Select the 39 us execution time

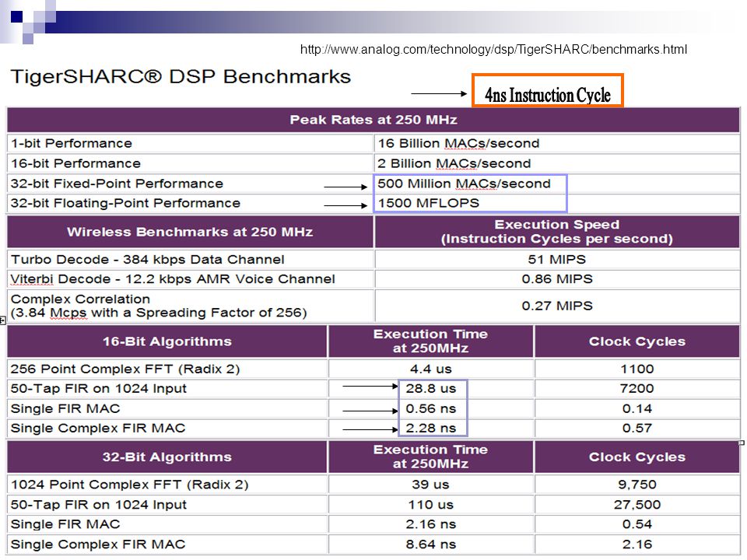430,485
